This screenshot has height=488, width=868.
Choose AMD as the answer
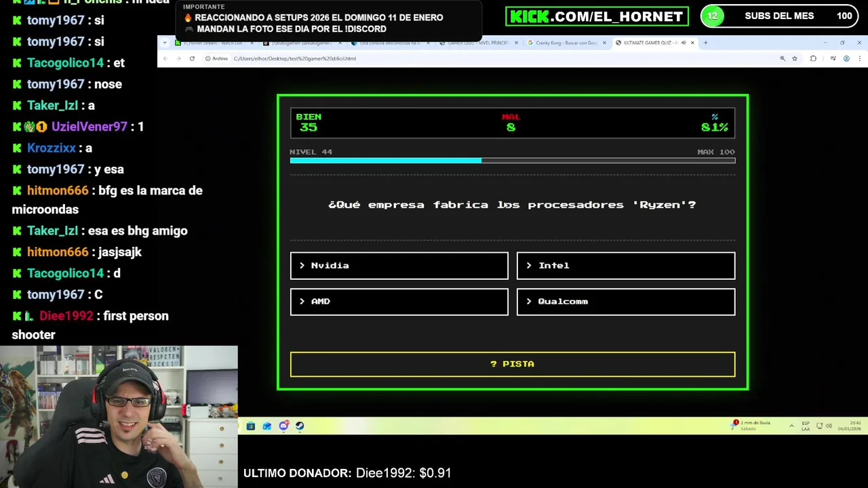coord(399,302)
